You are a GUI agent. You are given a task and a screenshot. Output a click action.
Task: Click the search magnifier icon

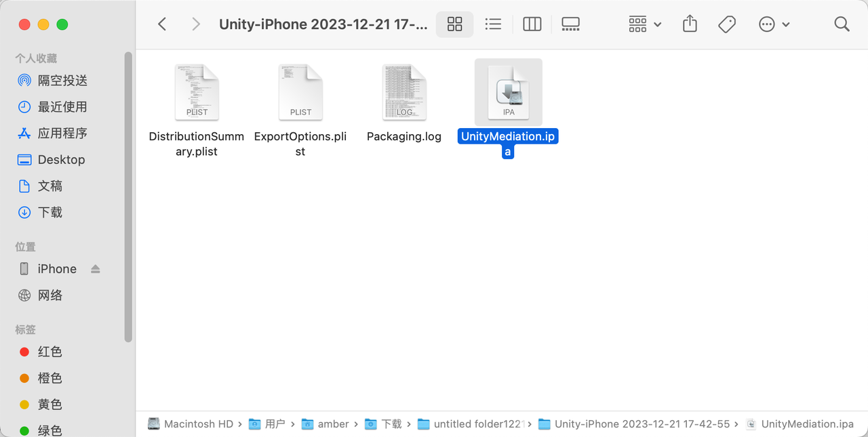point(842,24)
